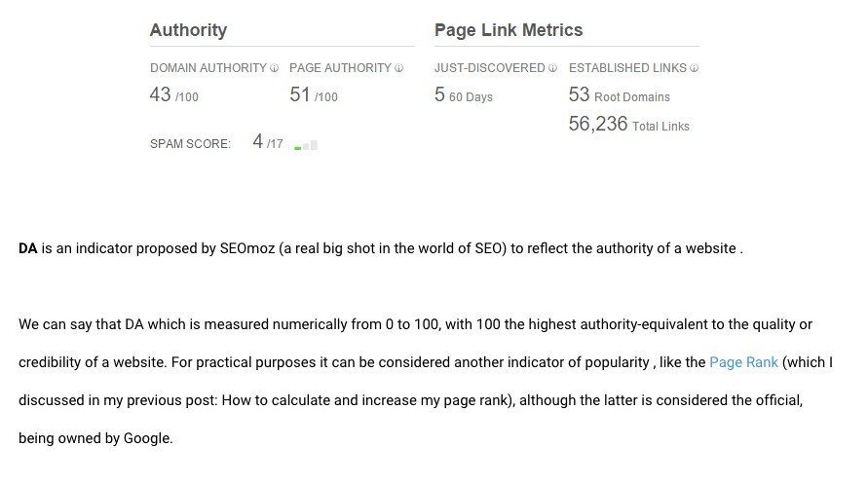Click the 53 Root Domains value
Viewport: 868px width, 485px height.
(x=619, y=94)
